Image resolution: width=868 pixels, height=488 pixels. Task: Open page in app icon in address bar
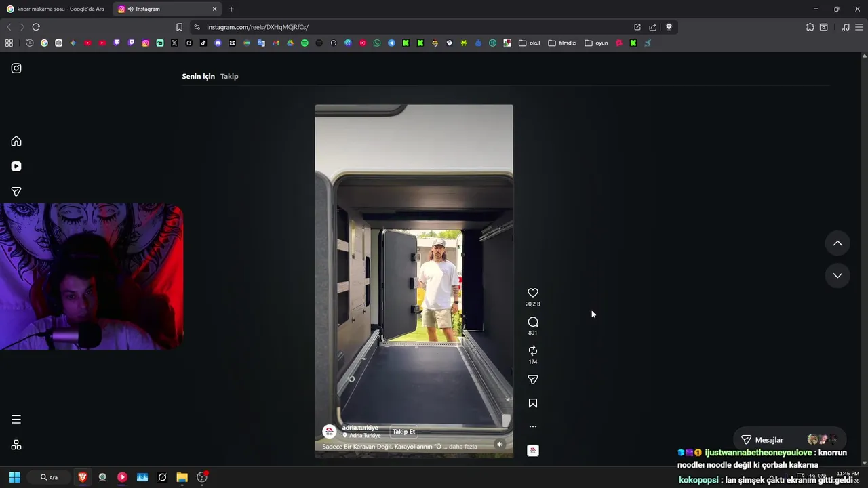637,27
